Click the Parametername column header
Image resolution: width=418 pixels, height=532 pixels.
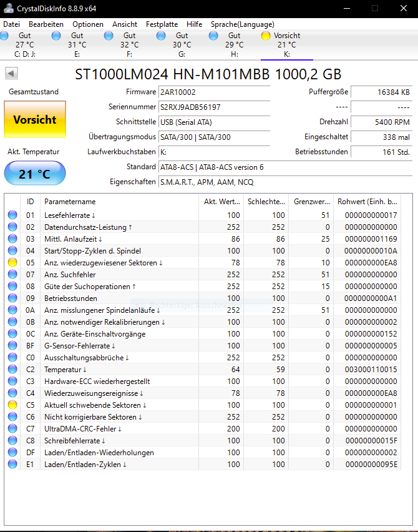(x=119, y=202)
